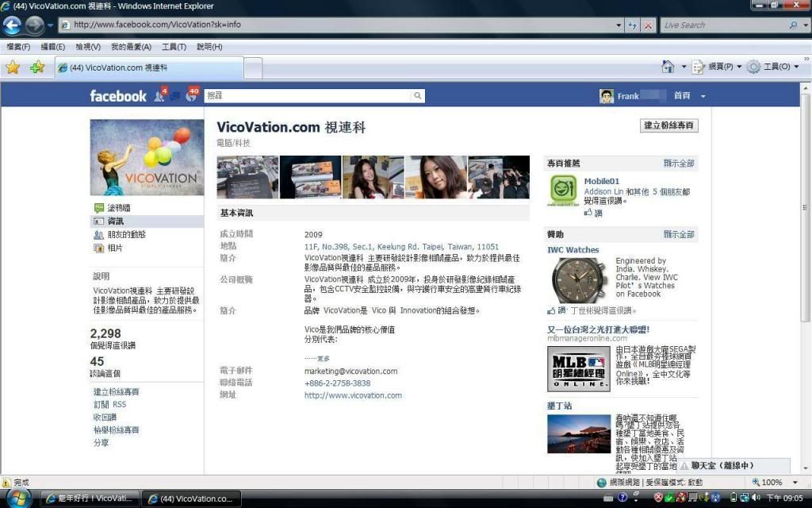
Task: Click the browser Back arrow button
Action: [12, 25]
